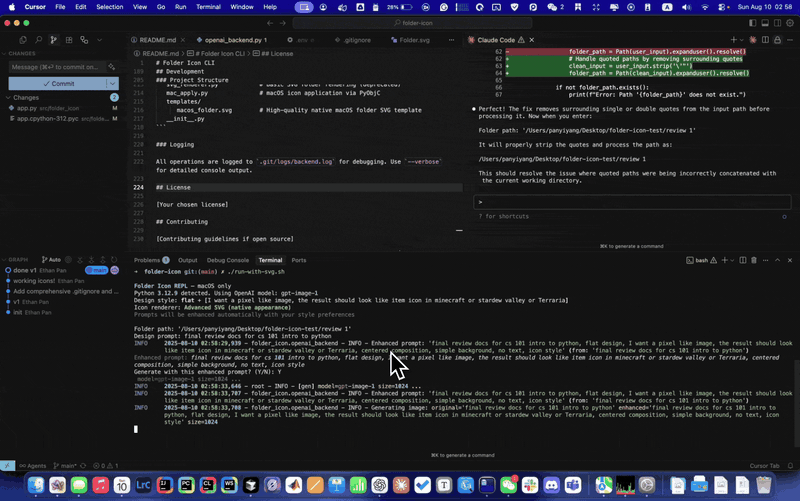The height and width of the screenshot is (501, 800).
Task: Switch to the Debug Console panel tab
Action: (x=228, y=260)
